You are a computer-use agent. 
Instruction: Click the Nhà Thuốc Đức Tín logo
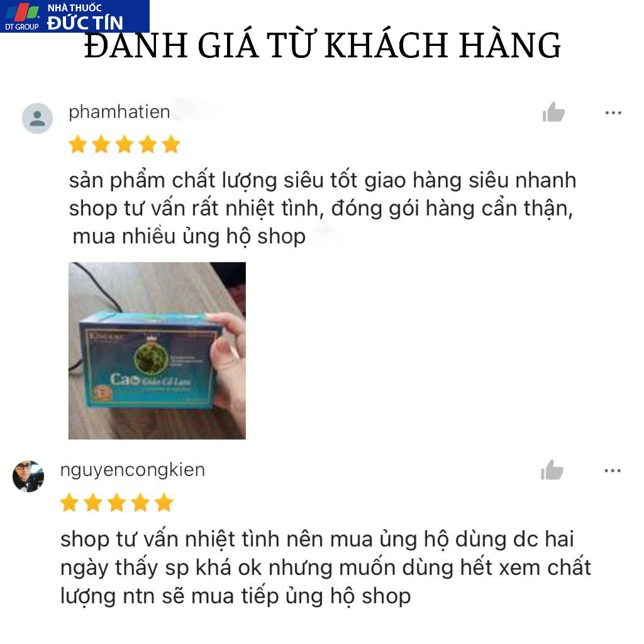[x=75, y=16]
